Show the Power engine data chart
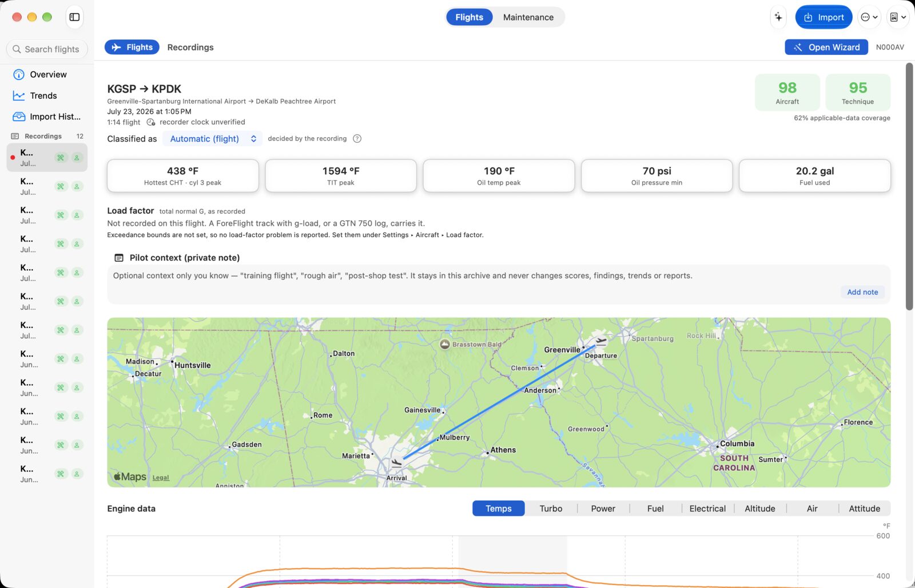 click(x=603, y=509)
